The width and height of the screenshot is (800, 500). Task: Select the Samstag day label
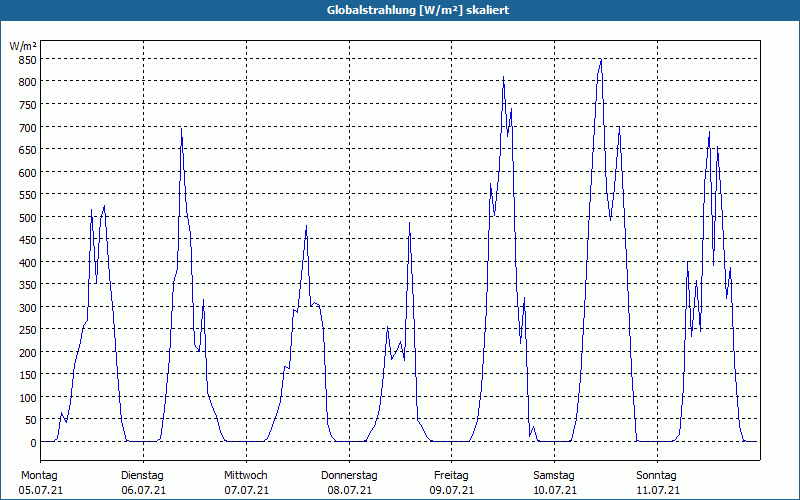[554, 475]
